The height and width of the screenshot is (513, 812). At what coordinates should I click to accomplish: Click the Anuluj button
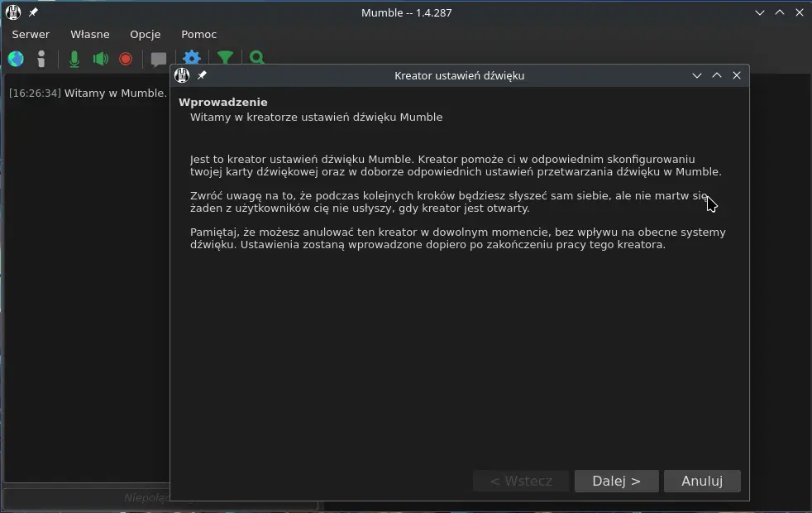coord(702,481)
